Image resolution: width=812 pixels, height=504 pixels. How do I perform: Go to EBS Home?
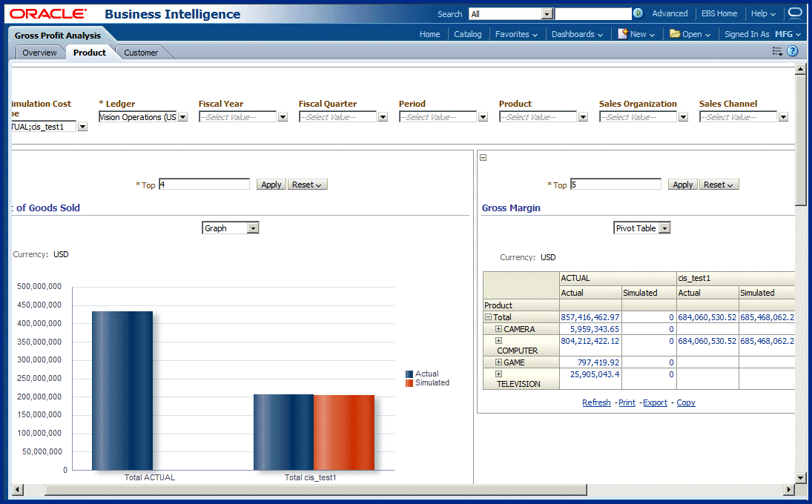coord(719,13)
